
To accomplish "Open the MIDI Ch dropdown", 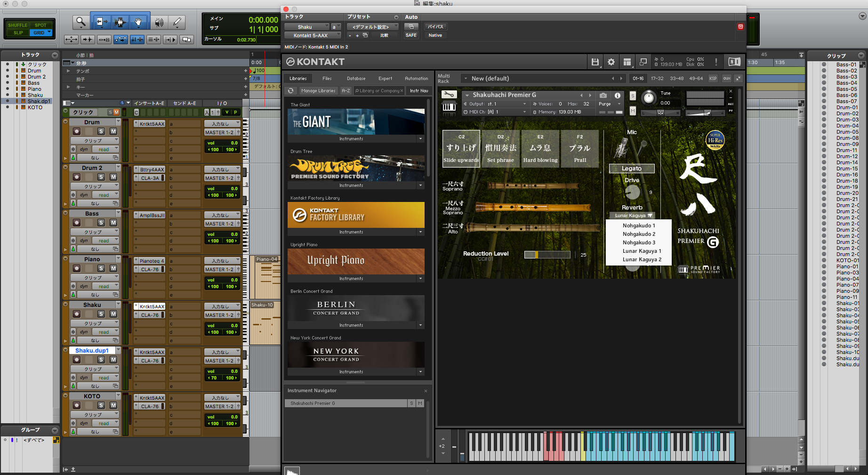I will pyautogui.click(x=495, y=112).
